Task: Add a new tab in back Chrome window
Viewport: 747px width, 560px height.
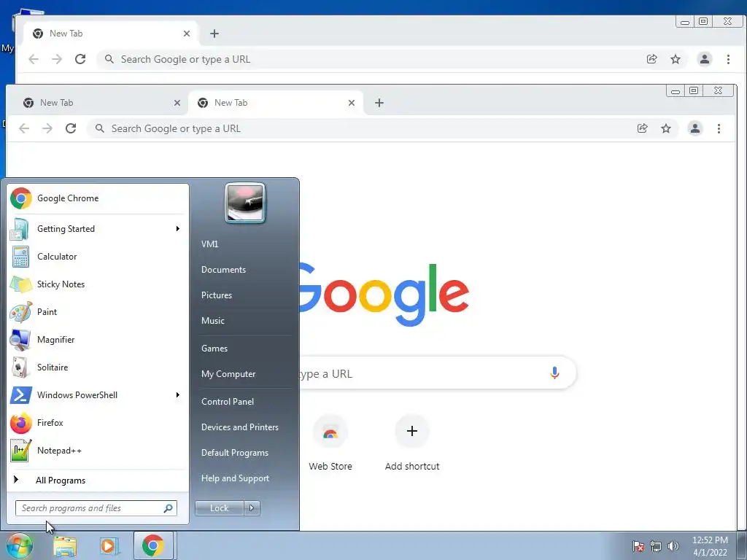Action: click(214, 34)
